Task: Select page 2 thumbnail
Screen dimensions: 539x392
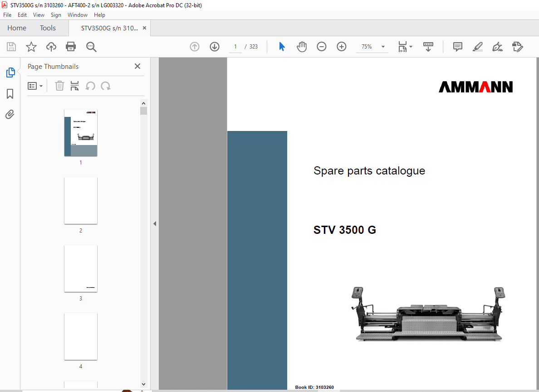Action: 81,201
